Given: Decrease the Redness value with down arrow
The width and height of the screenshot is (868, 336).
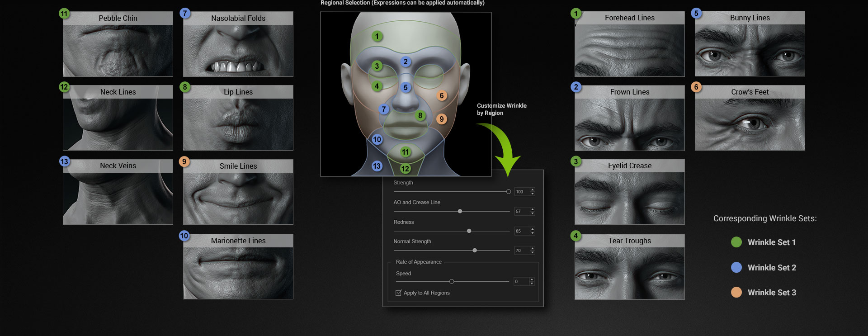Looking at the screenshot, I should point(533,233).
